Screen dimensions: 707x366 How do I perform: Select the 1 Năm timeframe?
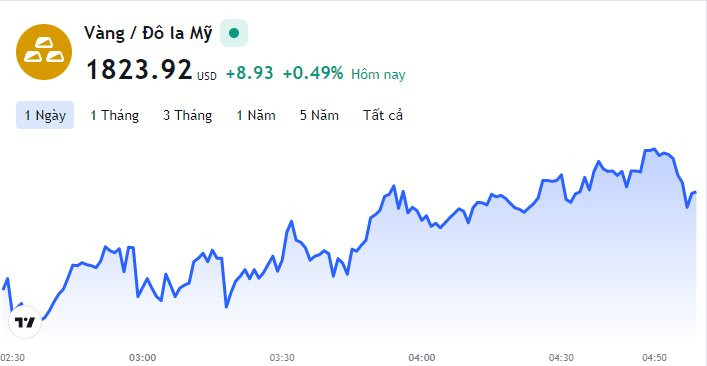[x=256, y=115]
